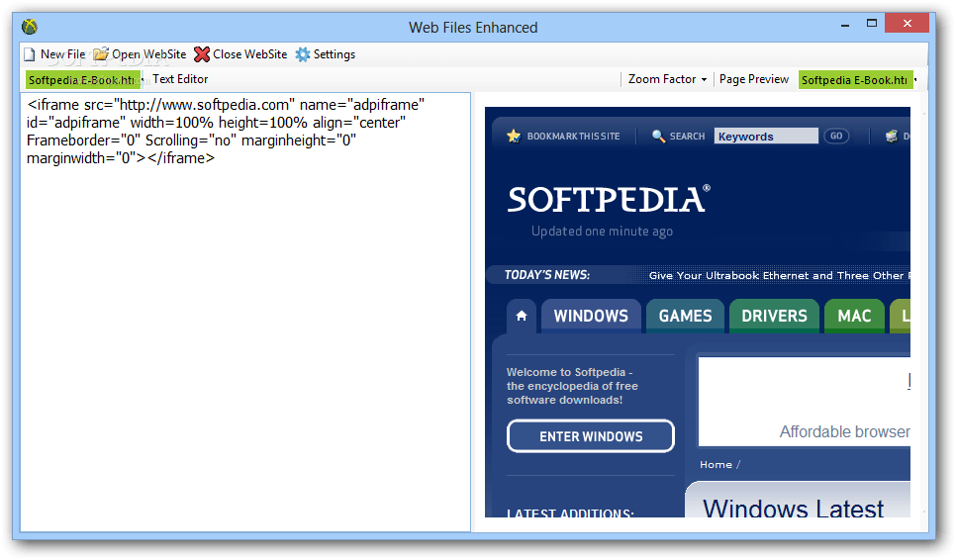The width and height of the screenshot is (956, 560).
Task: Click BOOKMARK THIS SITE link
Action: tap(573, 137)
